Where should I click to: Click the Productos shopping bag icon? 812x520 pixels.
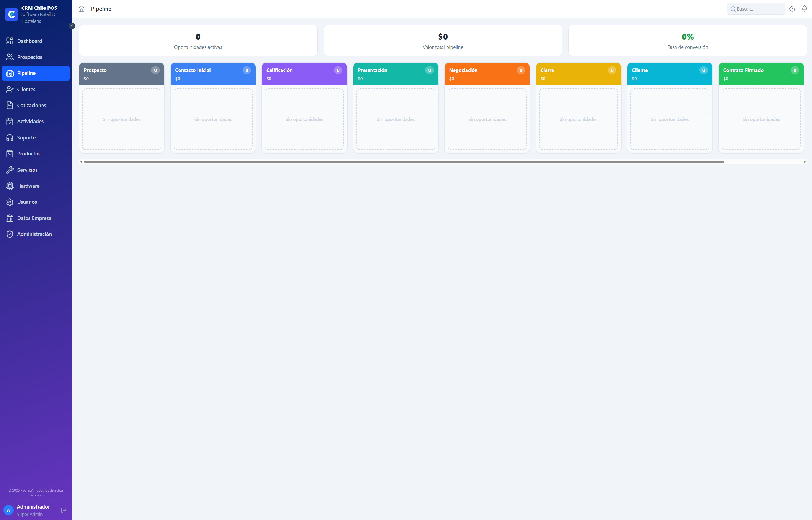pyautogui.click(x=10, y=154)
